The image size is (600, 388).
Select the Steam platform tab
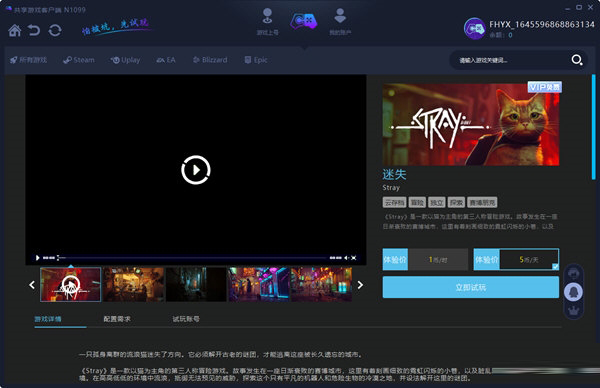(x=78, y=60)
